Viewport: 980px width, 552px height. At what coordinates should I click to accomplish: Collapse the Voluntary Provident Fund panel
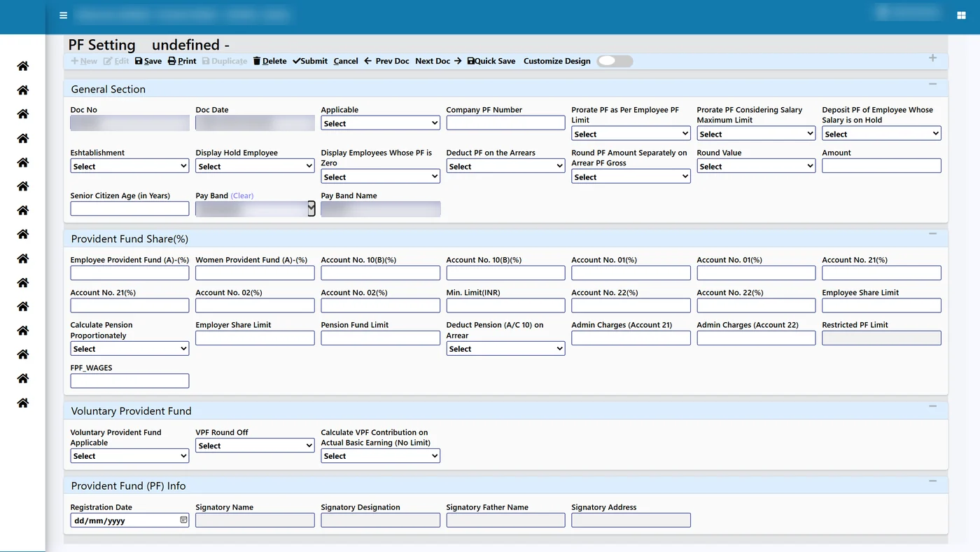(x=932, y=406)
